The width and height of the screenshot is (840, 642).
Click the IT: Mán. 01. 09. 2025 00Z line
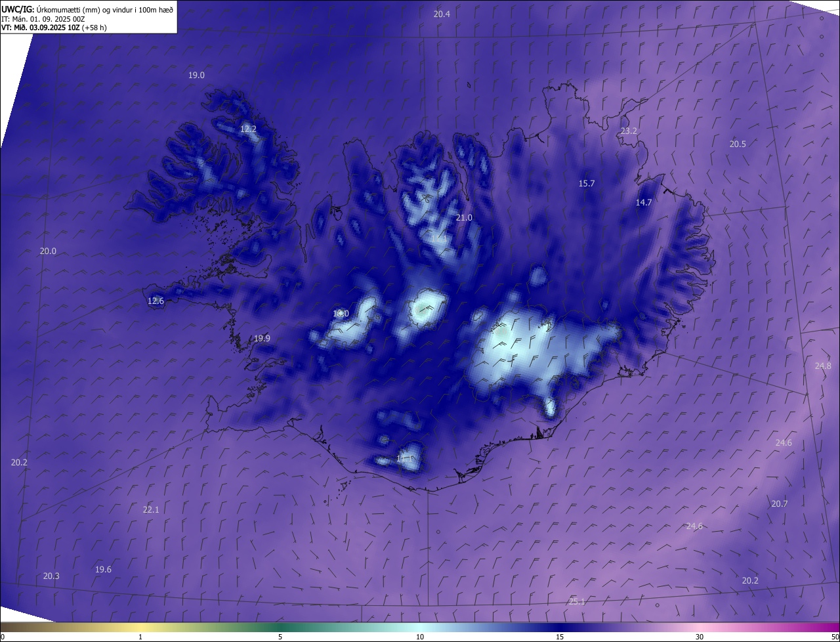[x=43, y=19]
